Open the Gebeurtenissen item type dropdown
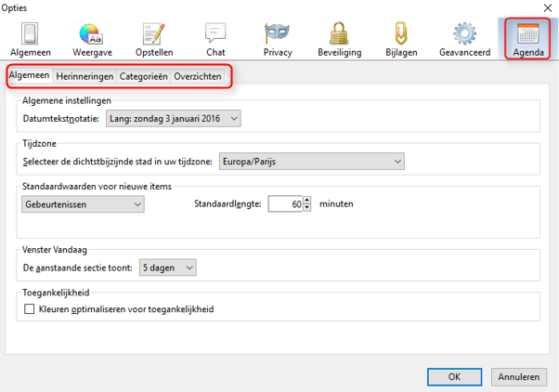559x392 pixels. [x=83, y=204]
